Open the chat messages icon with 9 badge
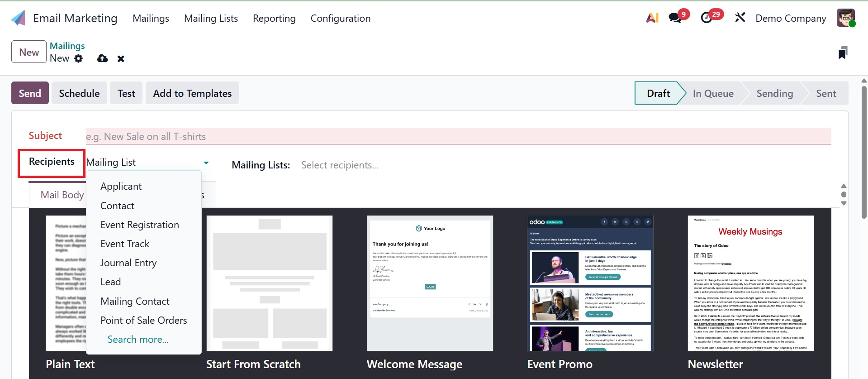 pyautogui.click(x=675, y=18)
